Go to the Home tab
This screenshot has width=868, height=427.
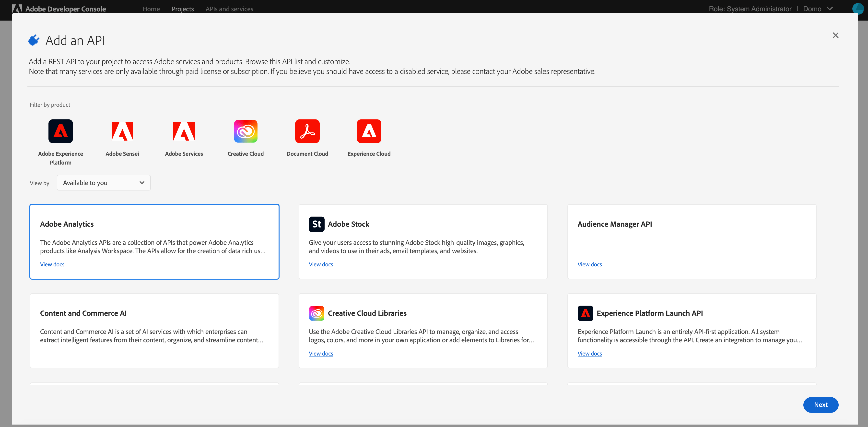coord(151,9)
